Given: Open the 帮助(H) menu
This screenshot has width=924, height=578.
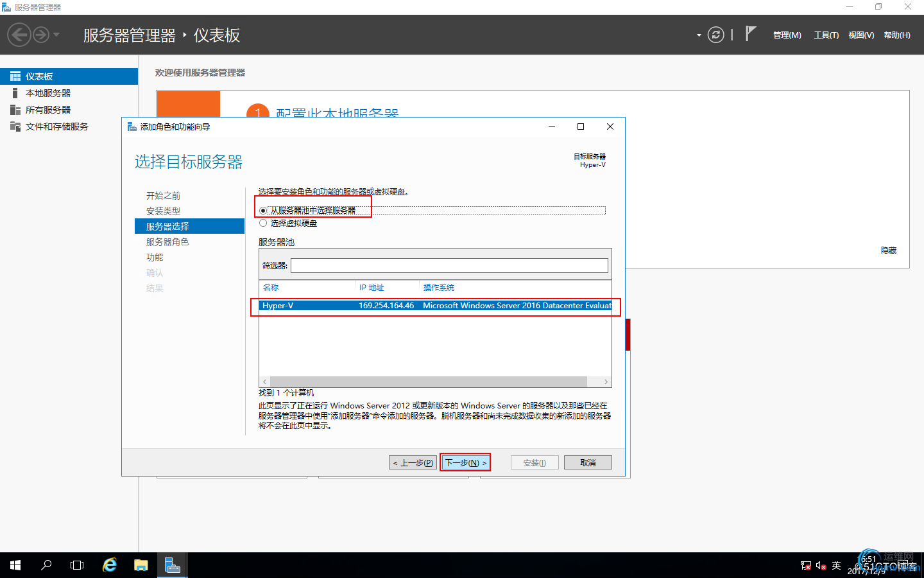Looking at the screenshot, I should point(897,35).
